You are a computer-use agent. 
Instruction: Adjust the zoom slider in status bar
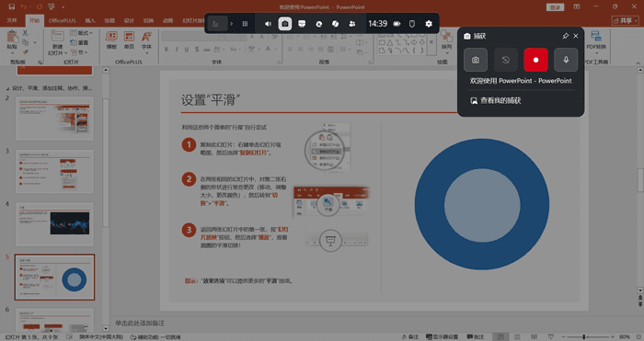[583, 336]
